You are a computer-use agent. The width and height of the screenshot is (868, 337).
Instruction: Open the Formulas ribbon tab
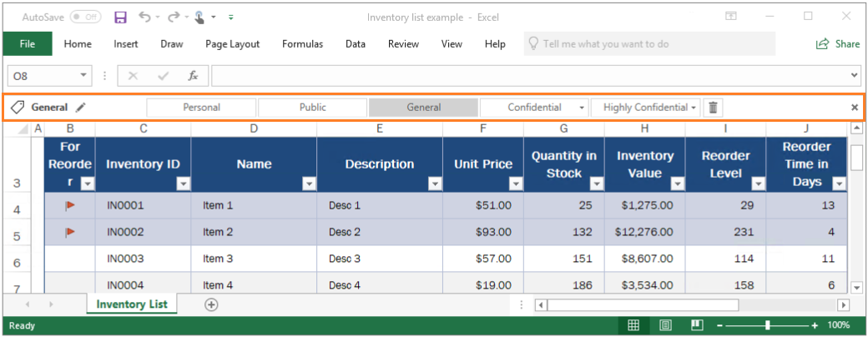[x=302, y=44]
